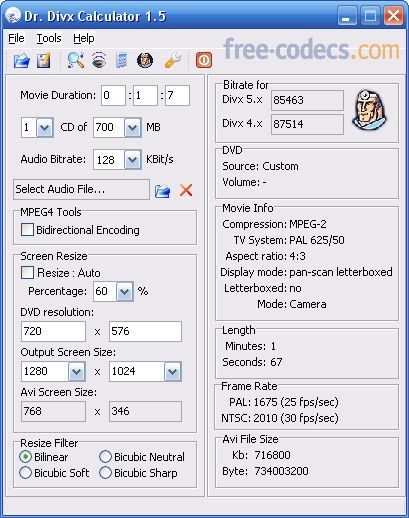
Task: Click the 'Mode: Camera' text
Action: coord(292,304)
